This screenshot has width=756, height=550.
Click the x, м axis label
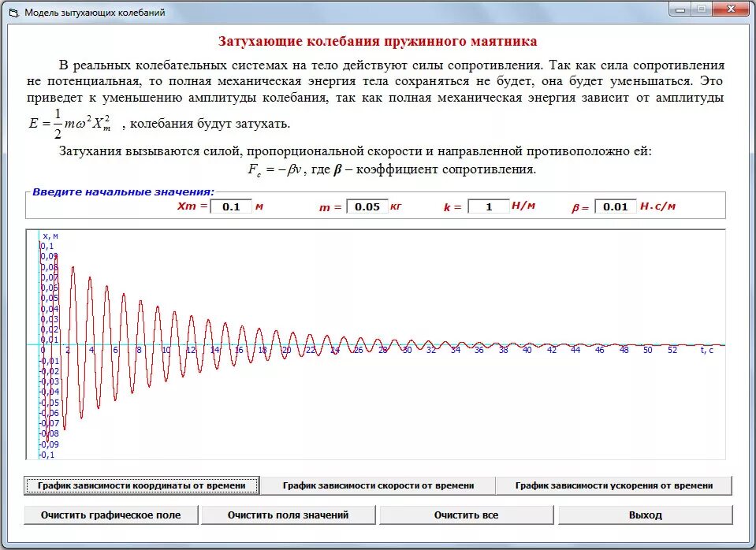point(50,236)
